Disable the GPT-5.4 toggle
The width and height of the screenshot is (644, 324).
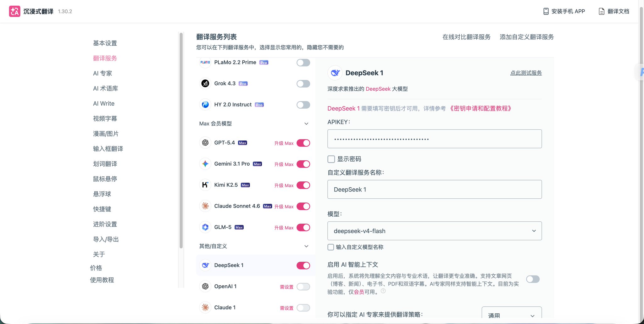click(x=303, y=143)
